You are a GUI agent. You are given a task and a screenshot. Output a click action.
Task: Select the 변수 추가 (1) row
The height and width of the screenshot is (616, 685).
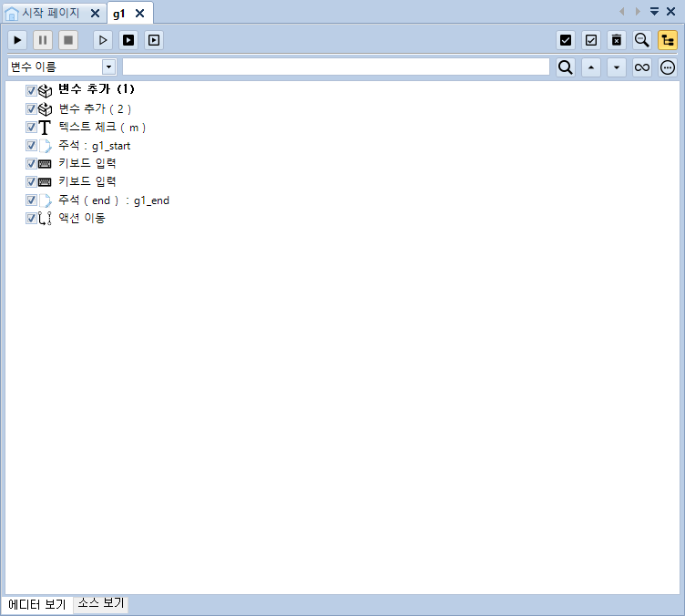97,89
